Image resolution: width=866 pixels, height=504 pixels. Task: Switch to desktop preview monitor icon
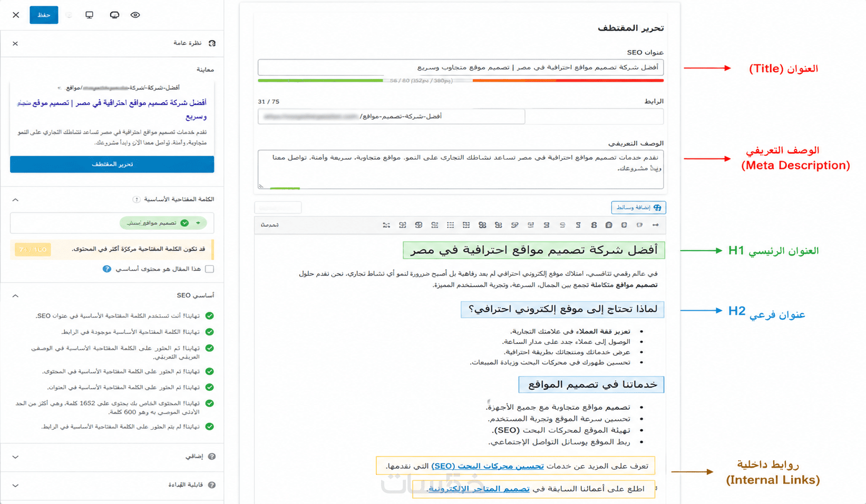(x=89, y=15)
